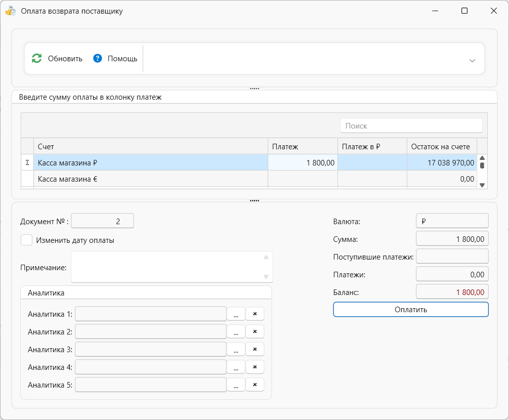Click the Аналитика 2 input field
The image size is (509, 420).
(x=151, y=332)
